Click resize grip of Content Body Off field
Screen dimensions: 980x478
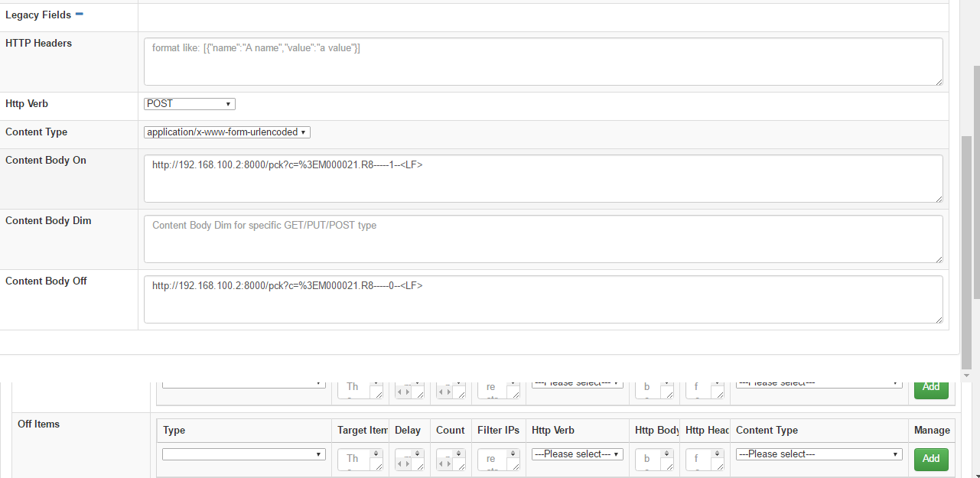[938, 318]
